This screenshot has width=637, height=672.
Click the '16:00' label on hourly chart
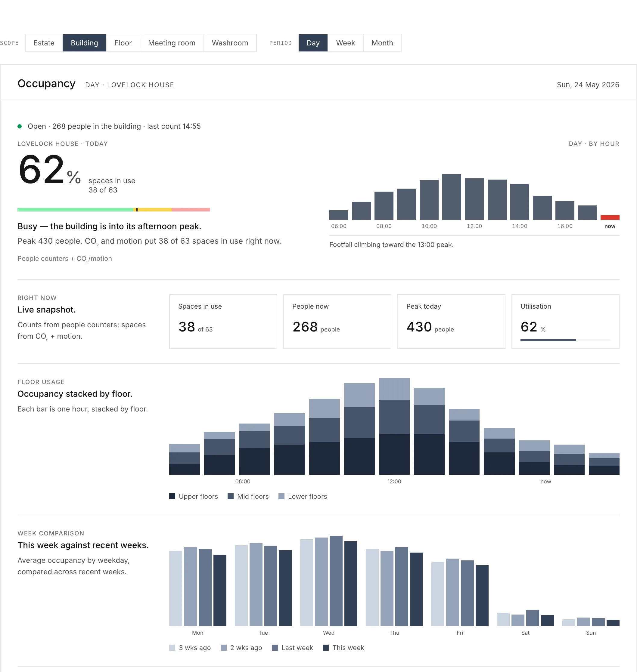tap(565, 226)
